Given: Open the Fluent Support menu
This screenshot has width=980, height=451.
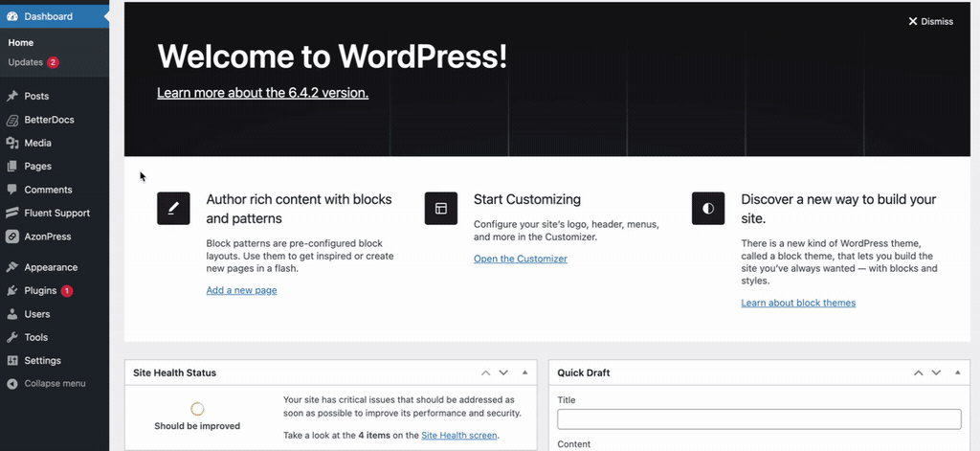Looking at the screenshot, I should [x=55, y=213].
